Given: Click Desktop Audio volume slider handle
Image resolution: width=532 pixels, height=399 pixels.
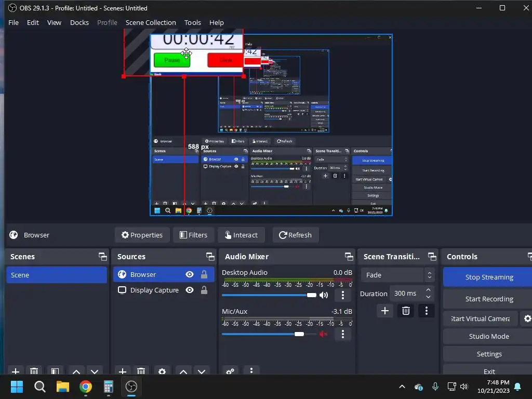Looking at the screenshot, I should (x=312, y=295).
